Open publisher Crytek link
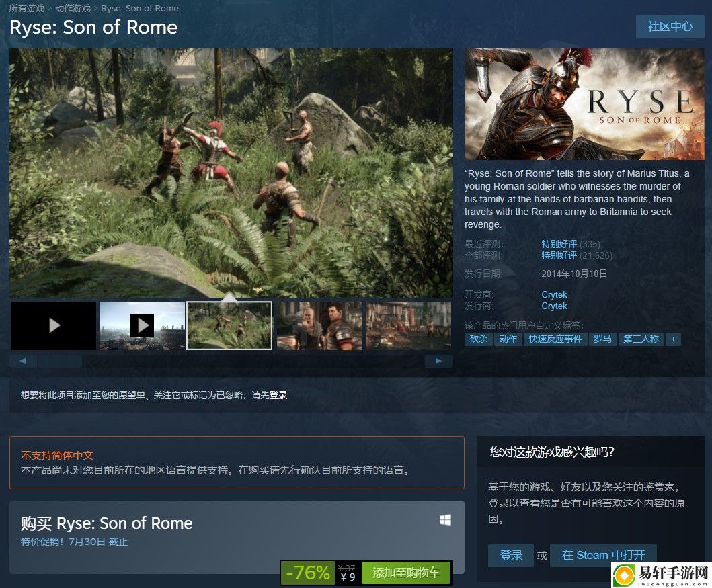712x588 pixels. coord(554,306)
